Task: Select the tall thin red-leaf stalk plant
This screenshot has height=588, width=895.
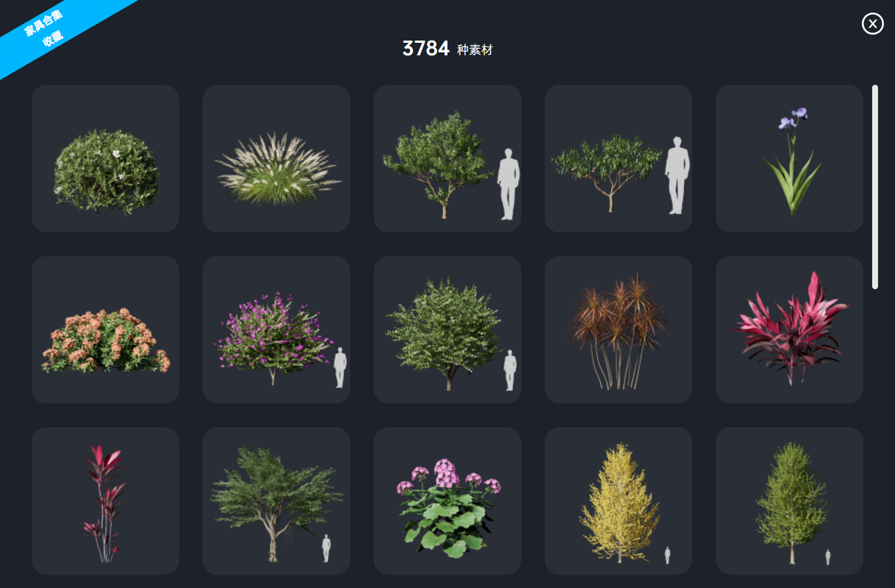Action: pyautogui.click(x=105, y=501)
